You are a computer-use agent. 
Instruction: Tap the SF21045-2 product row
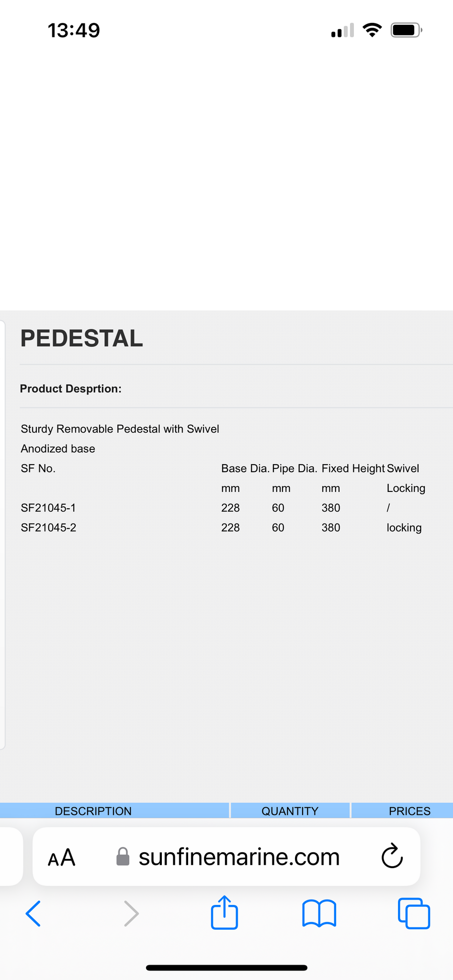[223, 527]
